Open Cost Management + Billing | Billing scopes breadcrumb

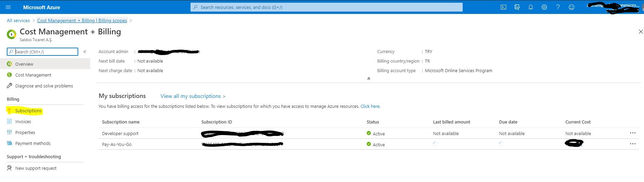[x=82, y=20]
